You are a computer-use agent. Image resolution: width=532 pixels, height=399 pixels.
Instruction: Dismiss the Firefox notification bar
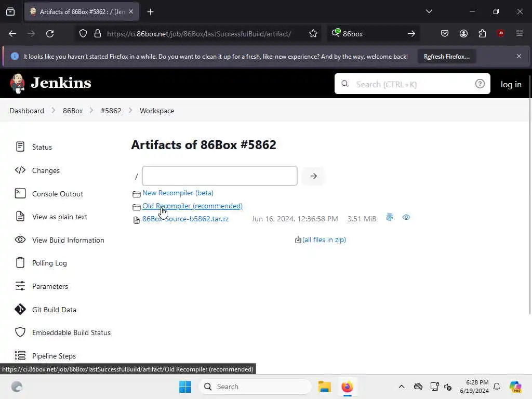click(x=519, y=56)
